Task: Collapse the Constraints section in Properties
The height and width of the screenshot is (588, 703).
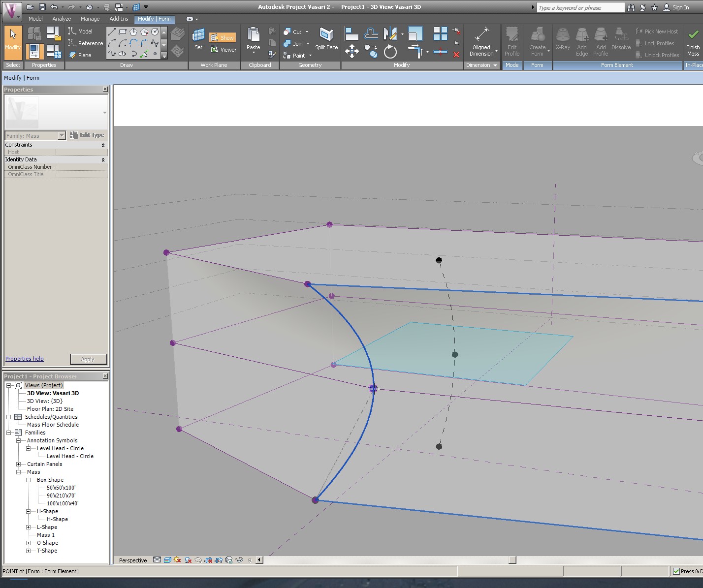Action: tap(103, 145)
